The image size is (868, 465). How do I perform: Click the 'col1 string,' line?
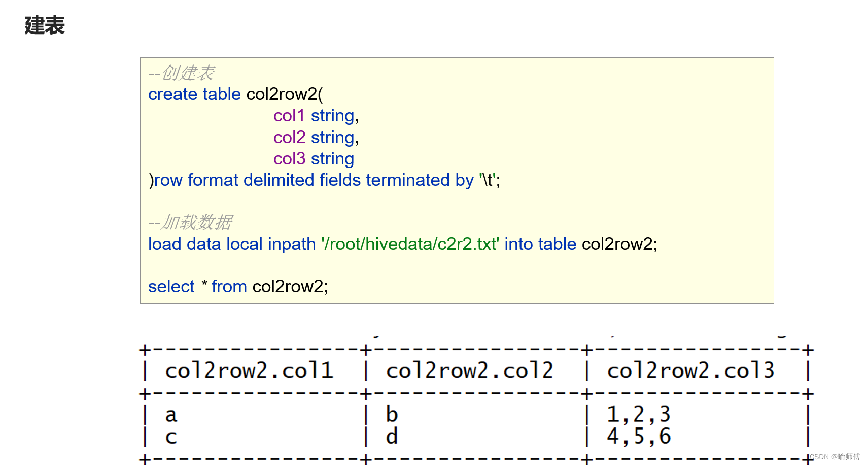316,116
